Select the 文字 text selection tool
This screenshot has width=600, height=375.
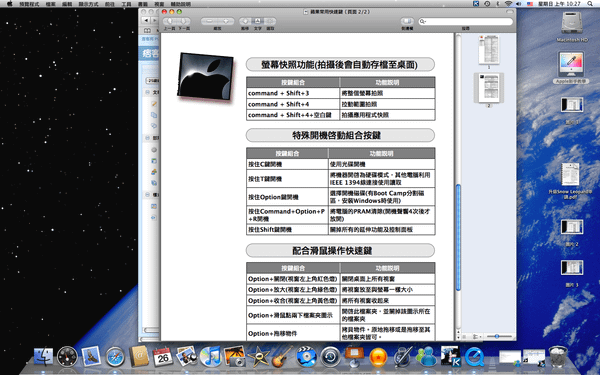click(258, 21)
